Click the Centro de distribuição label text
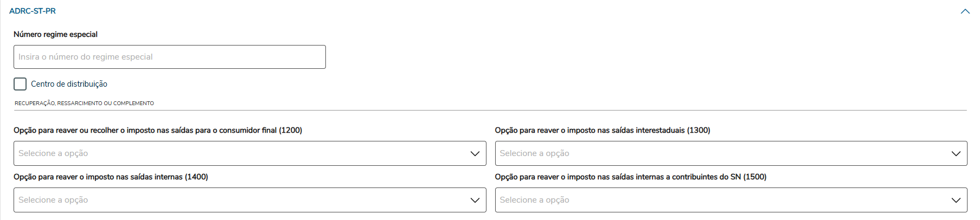 (69, 84)
